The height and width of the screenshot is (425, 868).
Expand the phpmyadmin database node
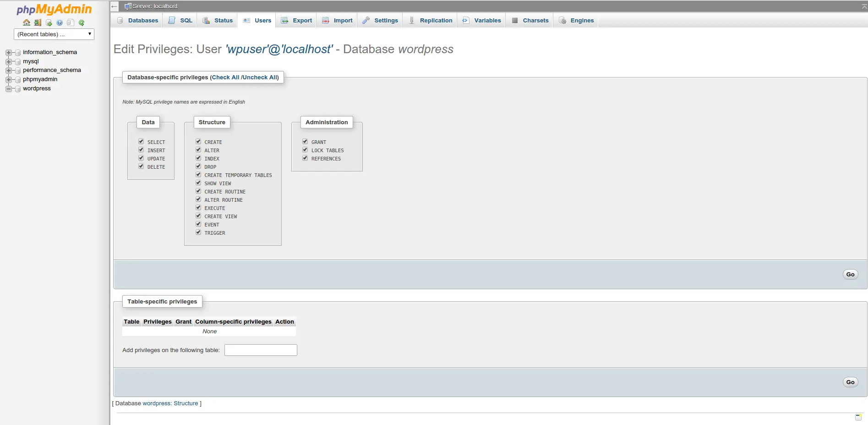point(8,80)
